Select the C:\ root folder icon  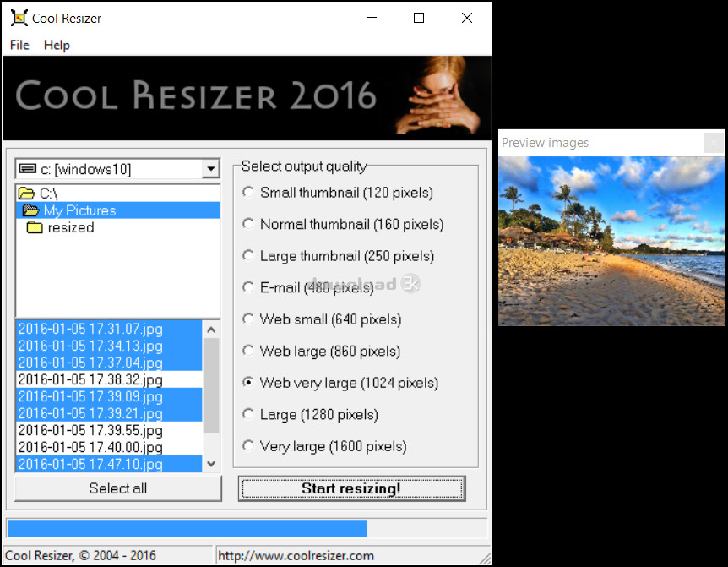click(x=26, y=194)
